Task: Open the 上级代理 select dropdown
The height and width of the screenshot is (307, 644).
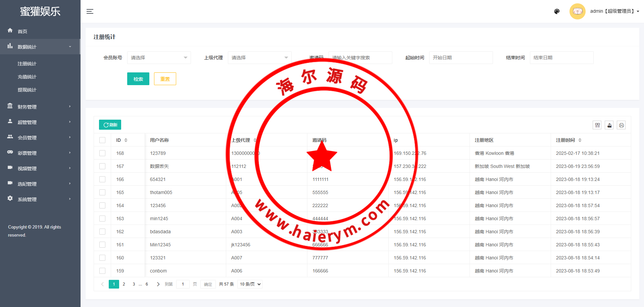Action: pos(259,58)
